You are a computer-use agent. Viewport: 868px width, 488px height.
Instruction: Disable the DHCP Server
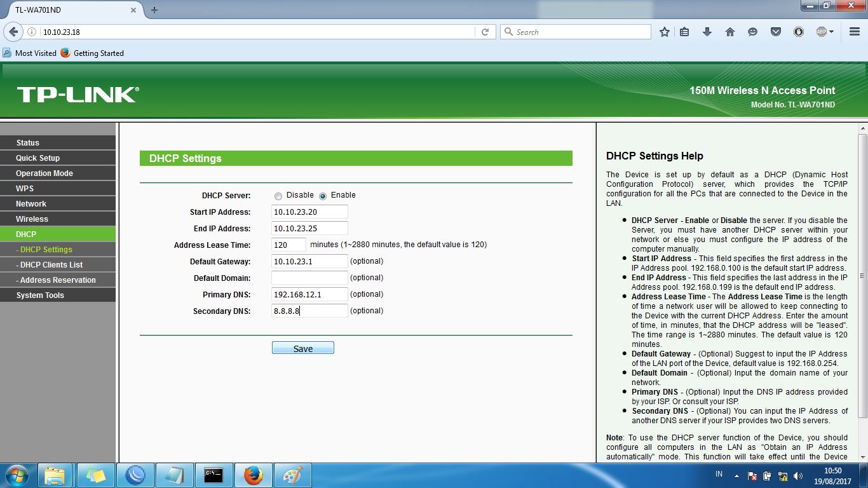tap(278, 196)
